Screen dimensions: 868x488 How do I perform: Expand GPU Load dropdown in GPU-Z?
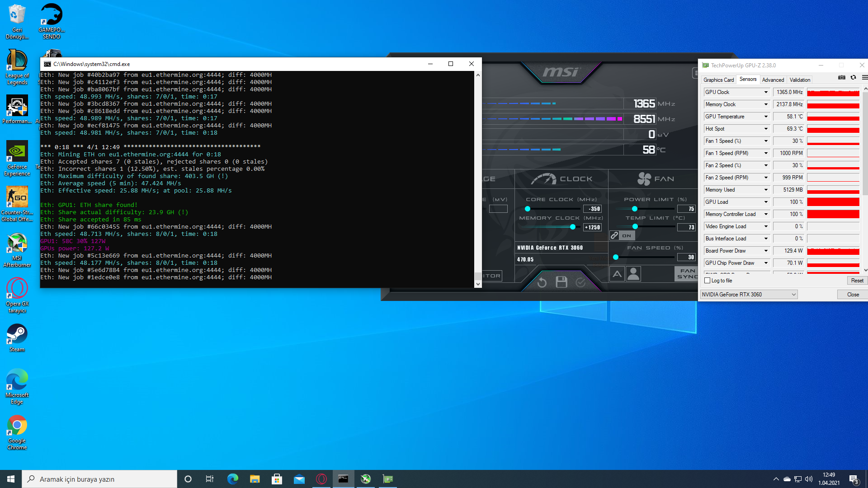click(x=766, y=202)
